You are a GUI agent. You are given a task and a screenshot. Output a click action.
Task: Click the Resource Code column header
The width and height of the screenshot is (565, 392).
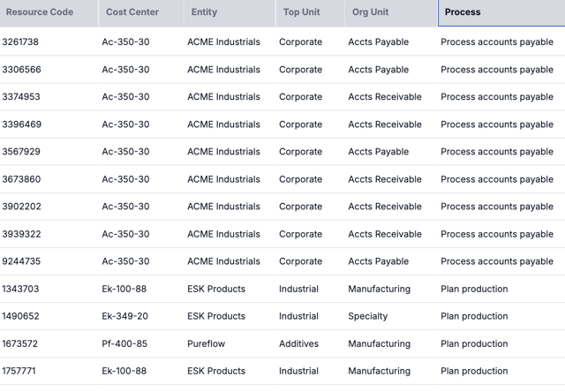40,12
